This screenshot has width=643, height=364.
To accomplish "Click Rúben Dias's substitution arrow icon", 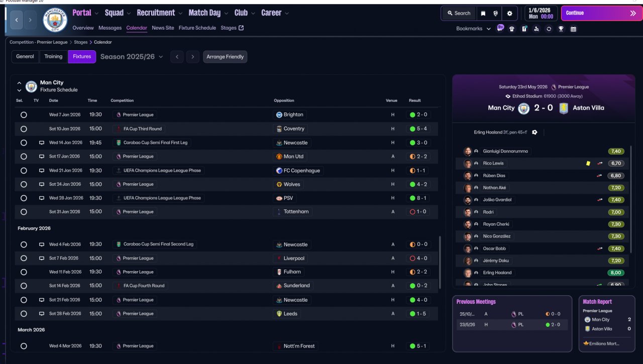I will click(600, 176).
